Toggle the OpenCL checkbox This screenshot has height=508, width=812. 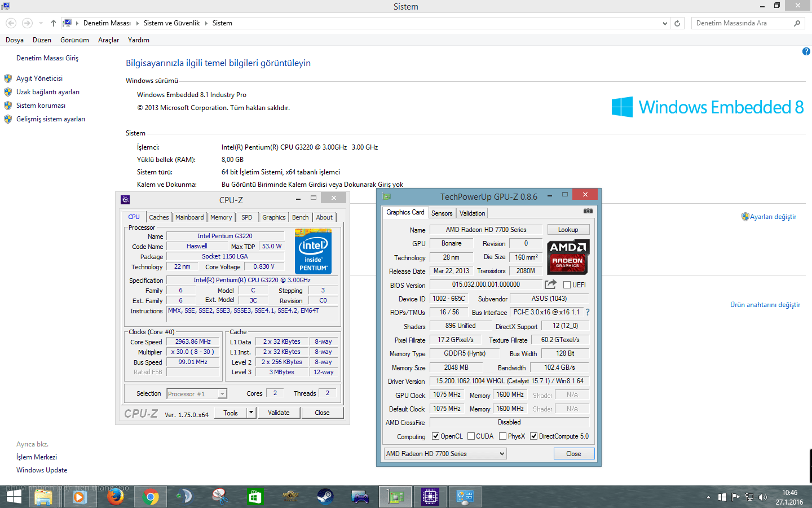[435, 436]
